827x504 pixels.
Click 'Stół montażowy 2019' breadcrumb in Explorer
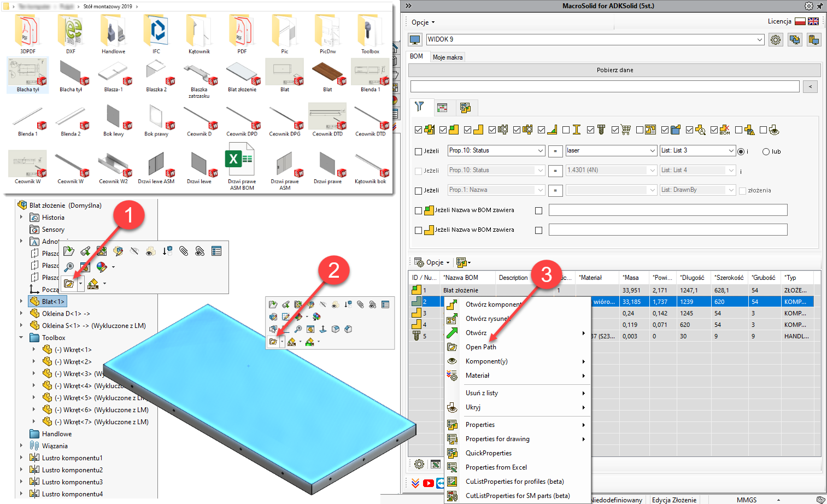(x=108, y=7)
